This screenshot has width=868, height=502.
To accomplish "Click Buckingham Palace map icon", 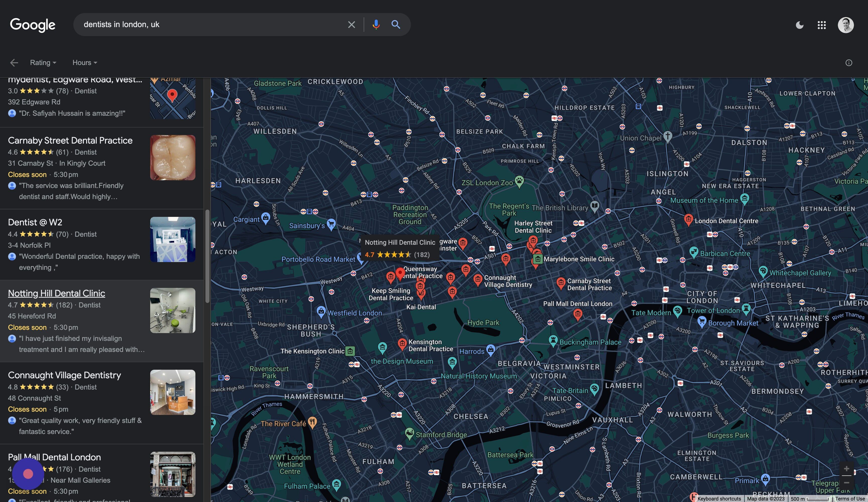I will pos(553,341).
